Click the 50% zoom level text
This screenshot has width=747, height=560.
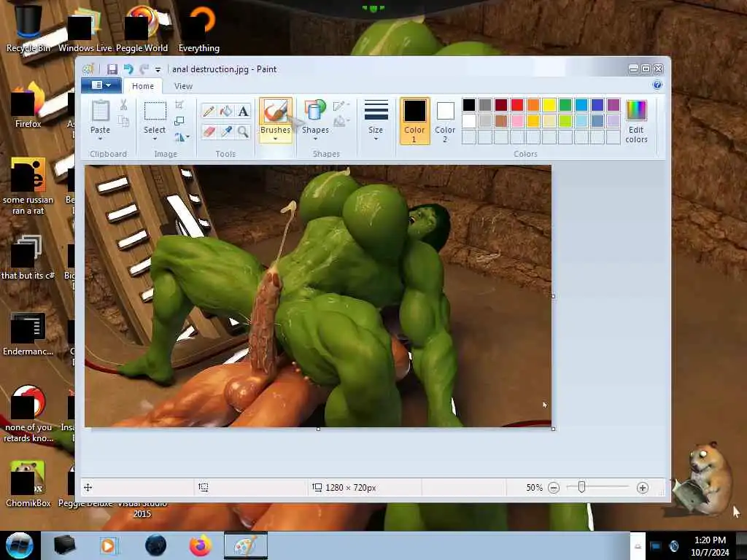point(535,488)
